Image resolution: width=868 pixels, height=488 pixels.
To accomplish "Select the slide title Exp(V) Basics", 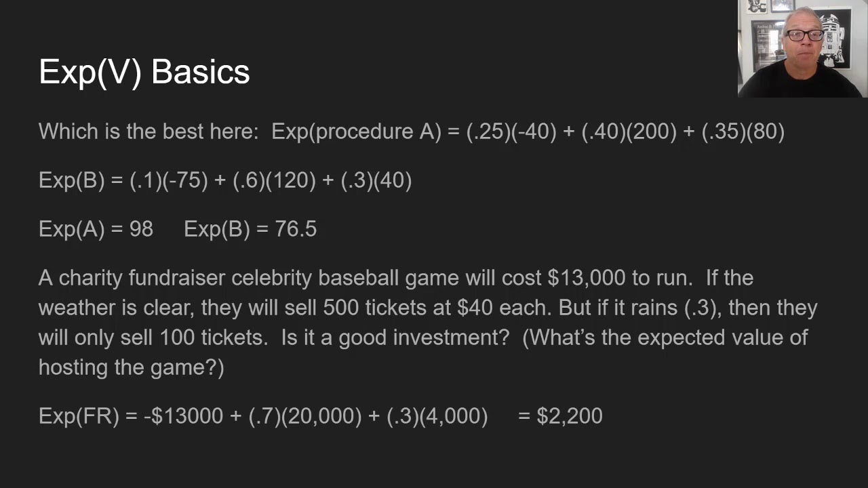I will [x=144, y=72].
